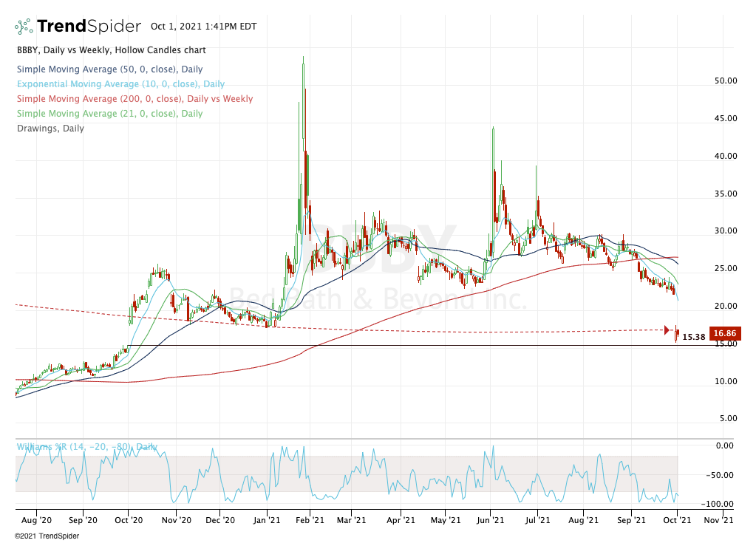
Task: Click the Mar '21 date axis label
Action: point(352,520)
